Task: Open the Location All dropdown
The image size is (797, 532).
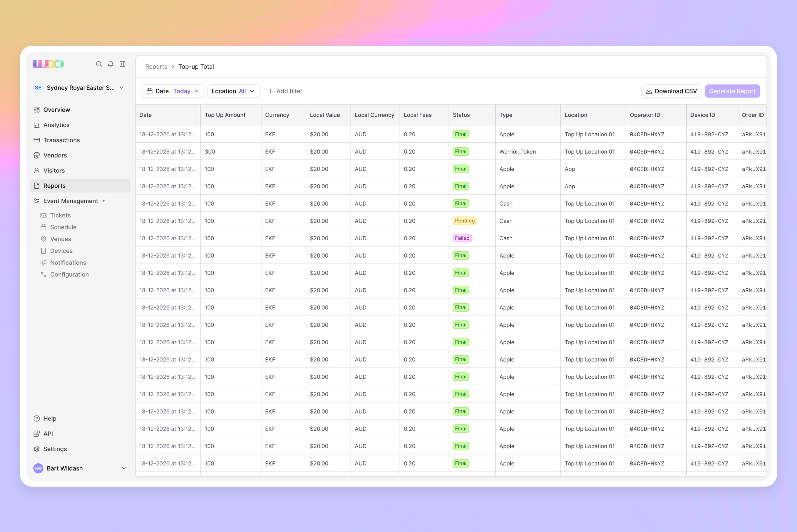Action: (233, 91)
